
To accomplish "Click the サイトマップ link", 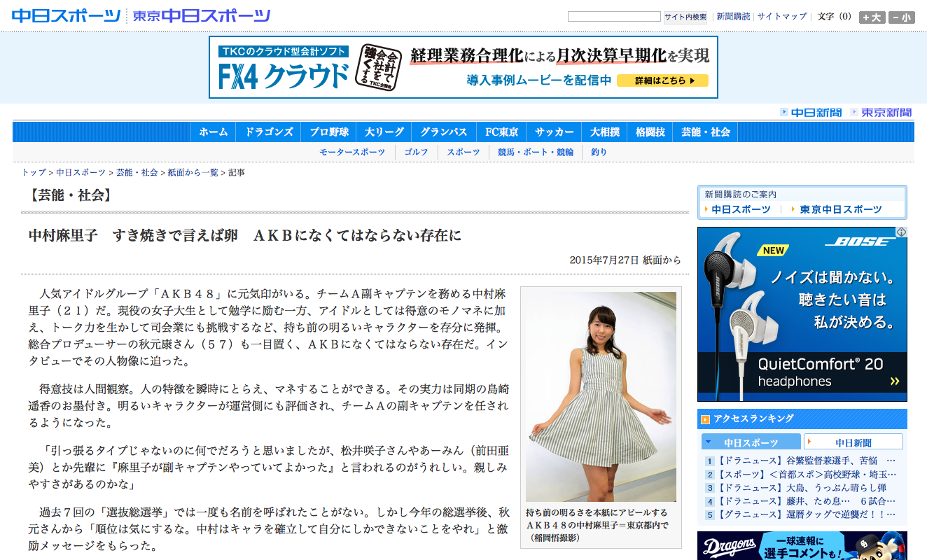I will [782, 15].
